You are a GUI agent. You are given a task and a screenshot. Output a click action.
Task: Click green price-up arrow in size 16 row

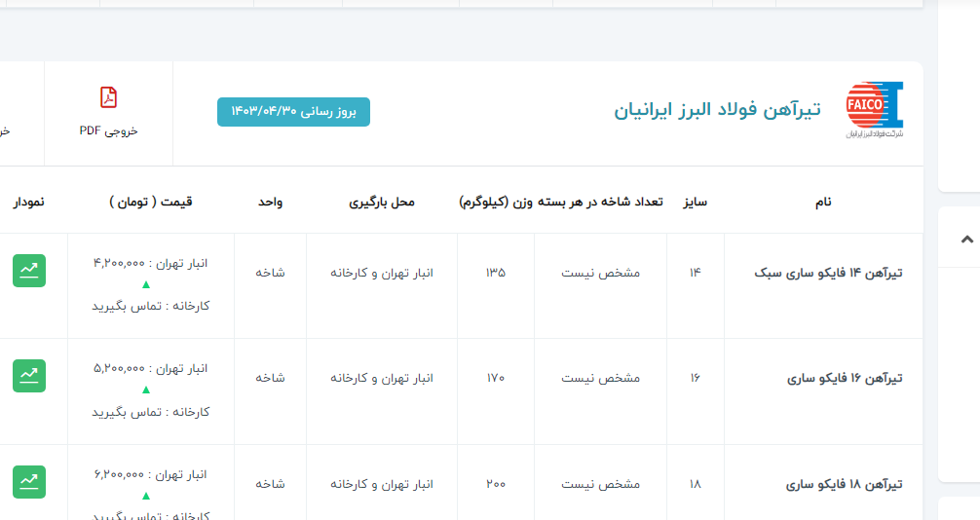click(x=146, y=390)
